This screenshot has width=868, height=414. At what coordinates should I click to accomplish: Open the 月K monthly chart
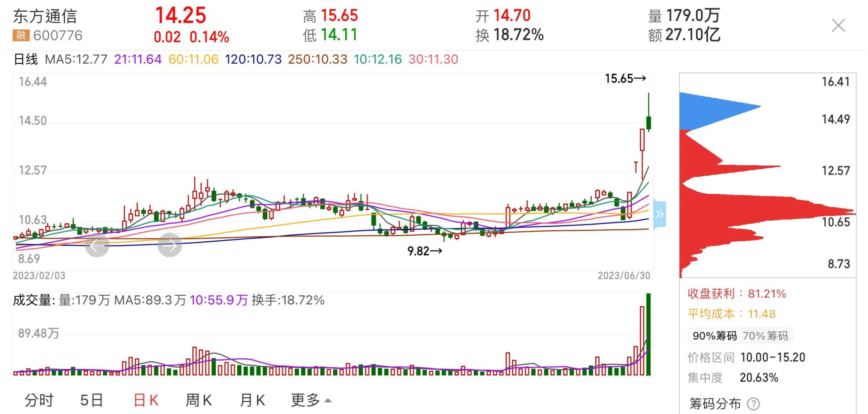[252, 400]
